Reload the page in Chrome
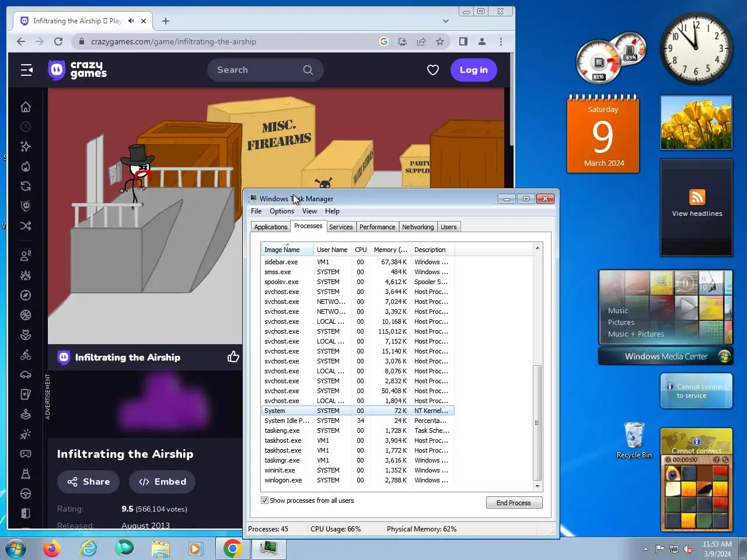Viewport: 747px width, 560px height. coord(58,41)
